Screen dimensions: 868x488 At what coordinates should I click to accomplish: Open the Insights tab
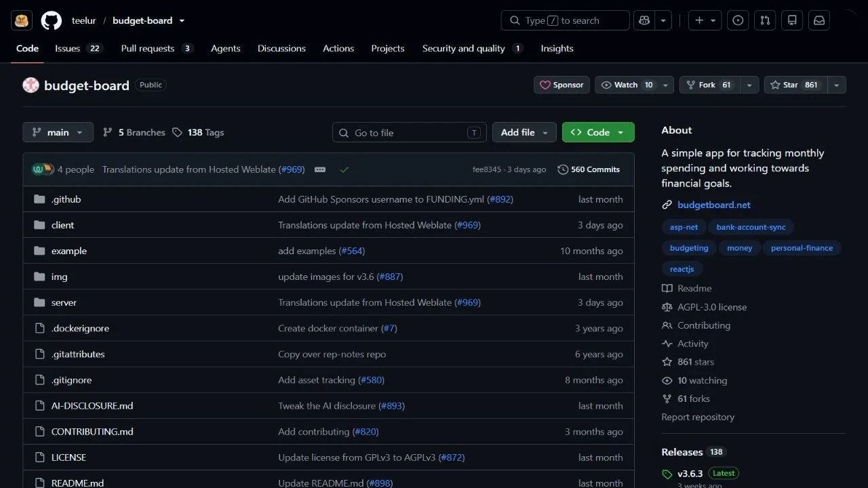557,49
